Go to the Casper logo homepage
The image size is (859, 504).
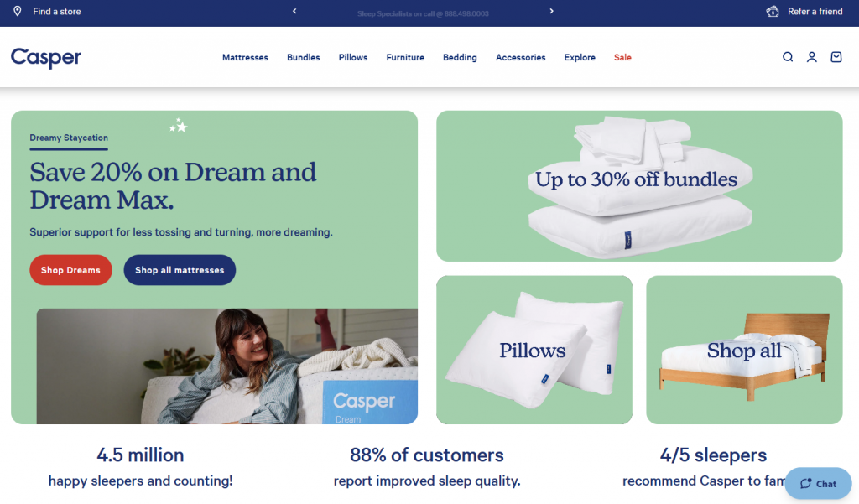coord(46,58)
